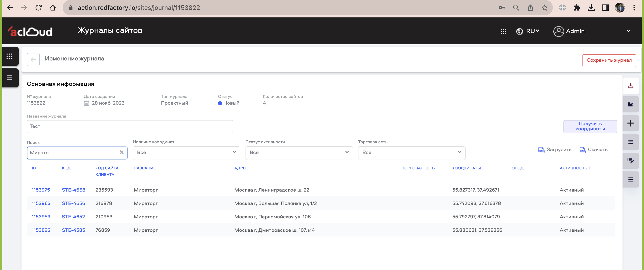The width and height of the screenshot is (644, 270).
Task: Click the plus icon in right panel
Action: (630, 123)
